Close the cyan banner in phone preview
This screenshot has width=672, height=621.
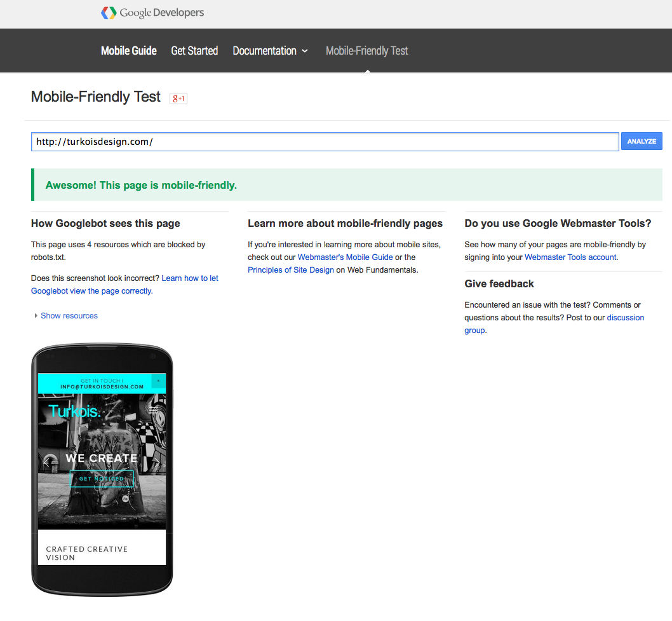click(x=158, y=380)
